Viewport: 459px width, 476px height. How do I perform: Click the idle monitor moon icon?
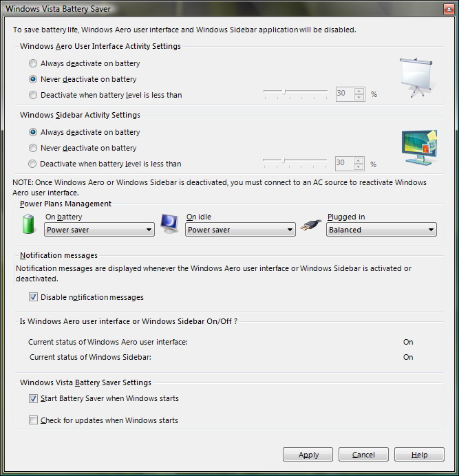[x=169, y=224]
